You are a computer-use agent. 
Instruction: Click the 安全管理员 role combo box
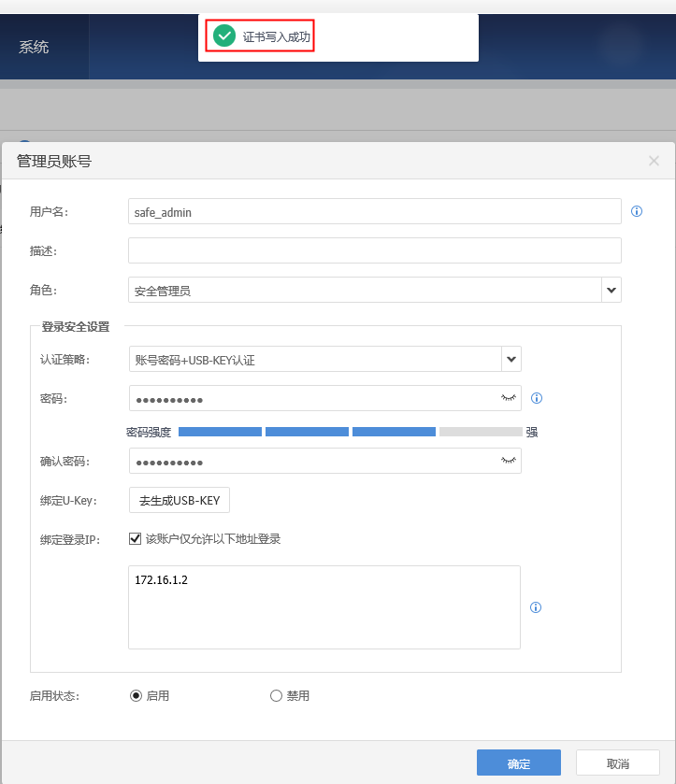coord(364,291)
